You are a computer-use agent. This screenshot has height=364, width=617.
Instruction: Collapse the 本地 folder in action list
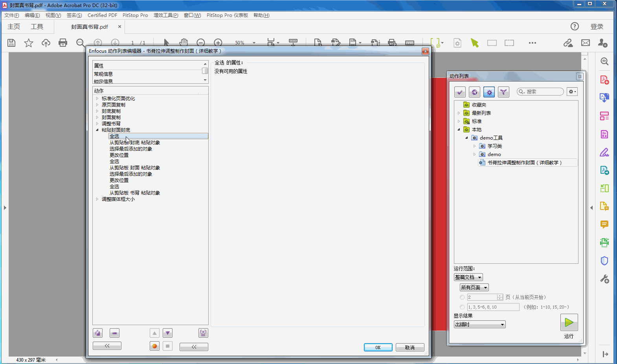(x=459, y=129)
